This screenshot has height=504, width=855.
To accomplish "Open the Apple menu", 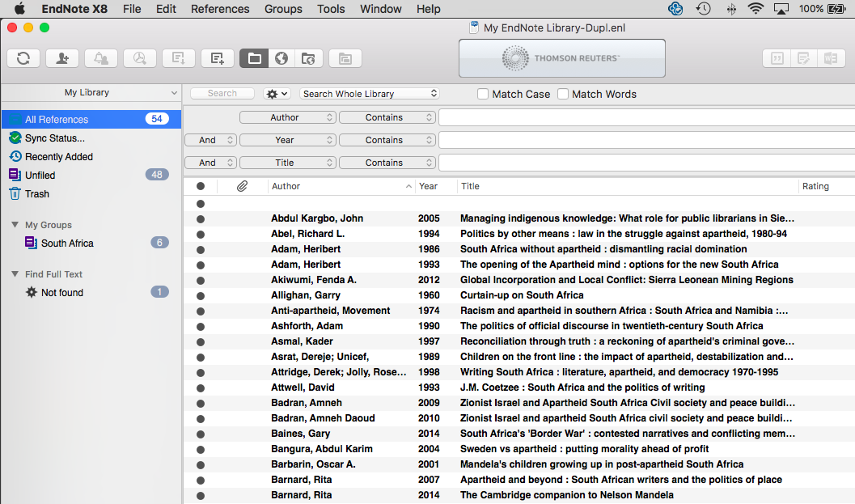I will pos(19,9).
